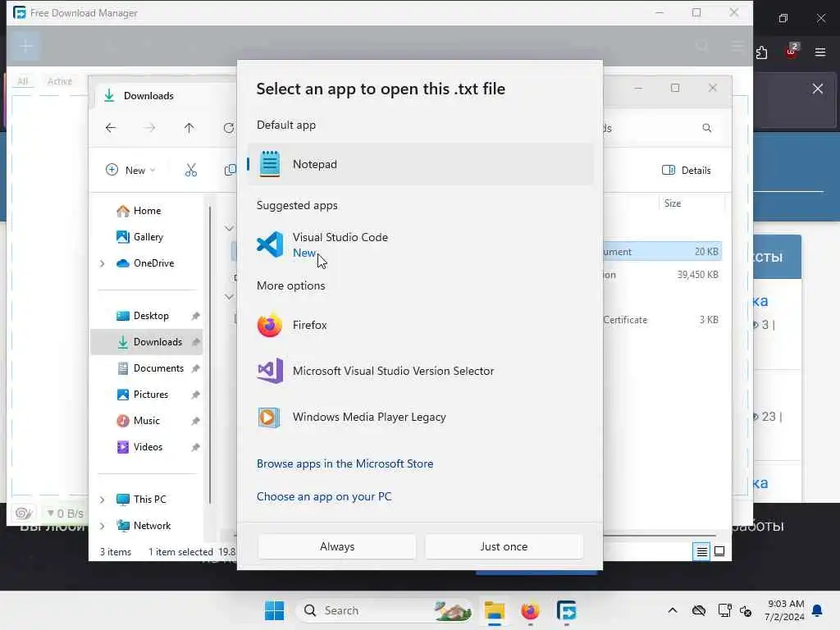Open the taskbar clock and date
Viewport: 840px width, 630px height.
coord(784,610)
